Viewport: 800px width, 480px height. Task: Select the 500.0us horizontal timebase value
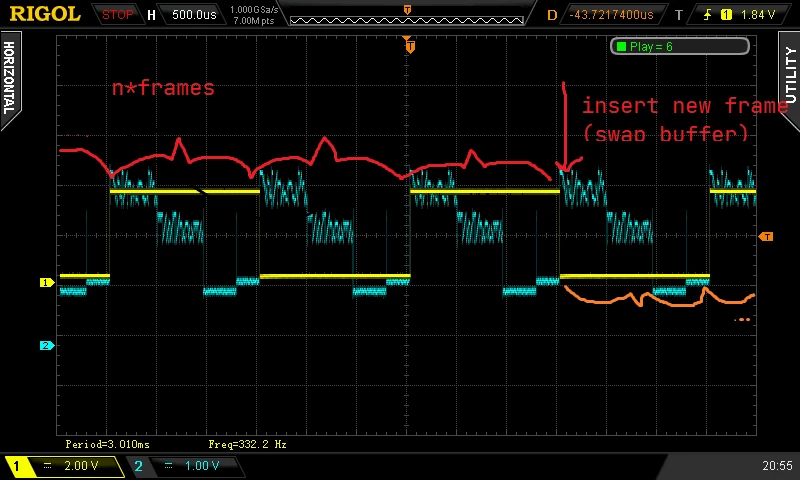tap(194, 15)
